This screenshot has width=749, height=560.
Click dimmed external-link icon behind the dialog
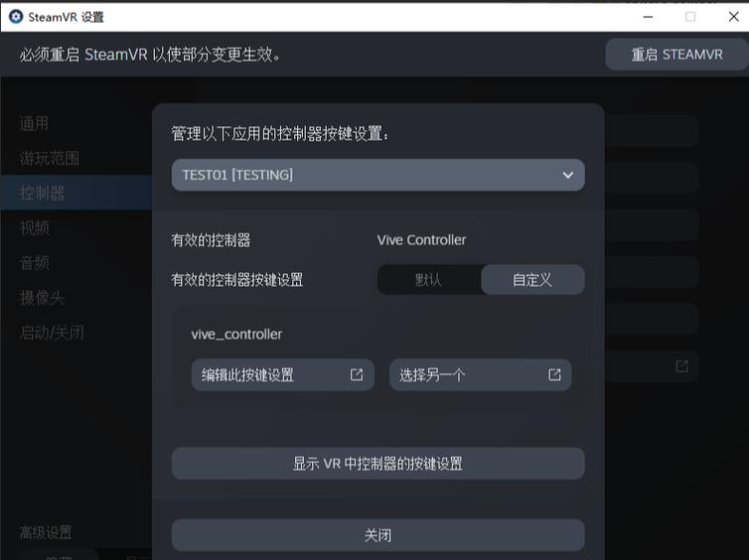click(x=682, y=366)
